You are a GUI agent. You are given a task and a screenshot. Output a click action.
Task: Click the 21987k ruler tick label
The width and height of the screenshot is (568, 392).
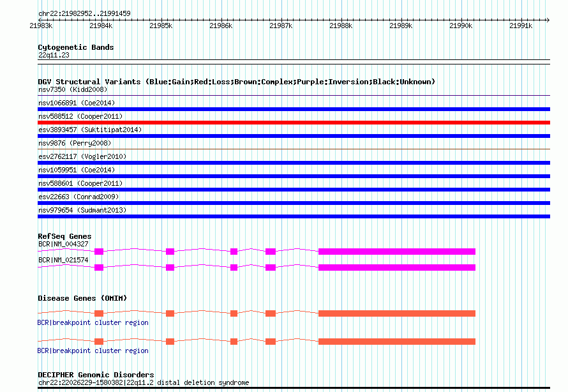(281, 26)
